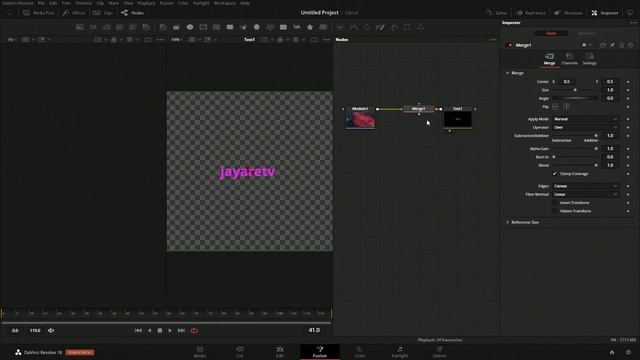Screen dimensions: 640x360
Task: Enable Flatten Transform checkbox
Action: point(554,211)
